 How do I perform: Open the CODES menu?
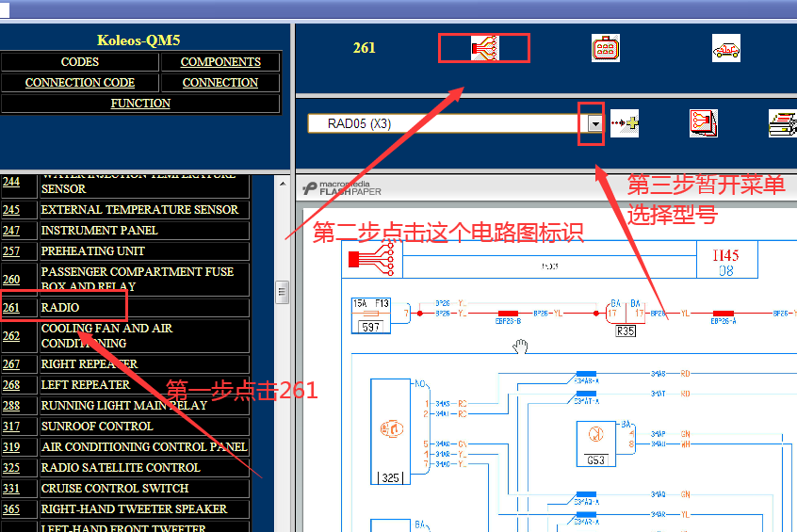(x=80, y=62)
